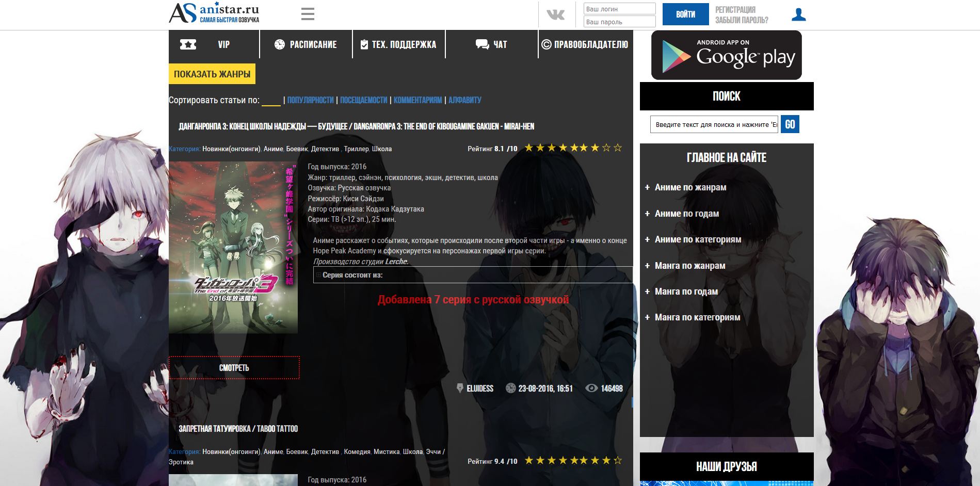Image resolution: width=980 pixels, height=486 pixels.
Task: Click the clipboard icon next to Тех. поддержка
Action: pos(364,44)
